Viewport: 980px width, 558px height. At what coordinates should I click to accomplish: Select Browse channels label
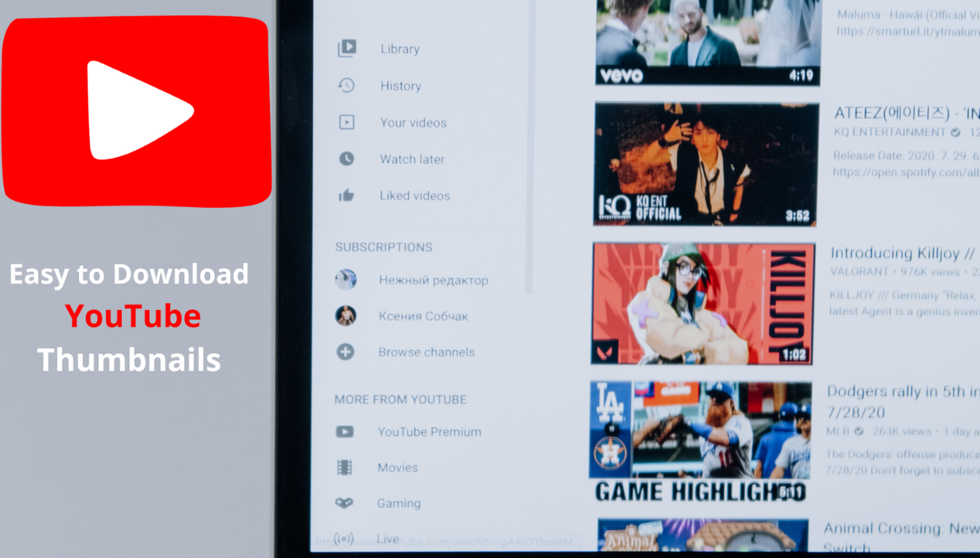point(426,352)
